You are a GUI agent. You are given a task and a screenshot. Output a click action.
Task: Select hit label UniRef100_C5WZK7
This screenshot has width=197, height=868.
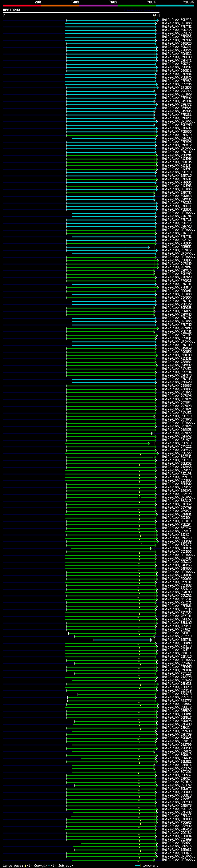[x=177, y=454]
